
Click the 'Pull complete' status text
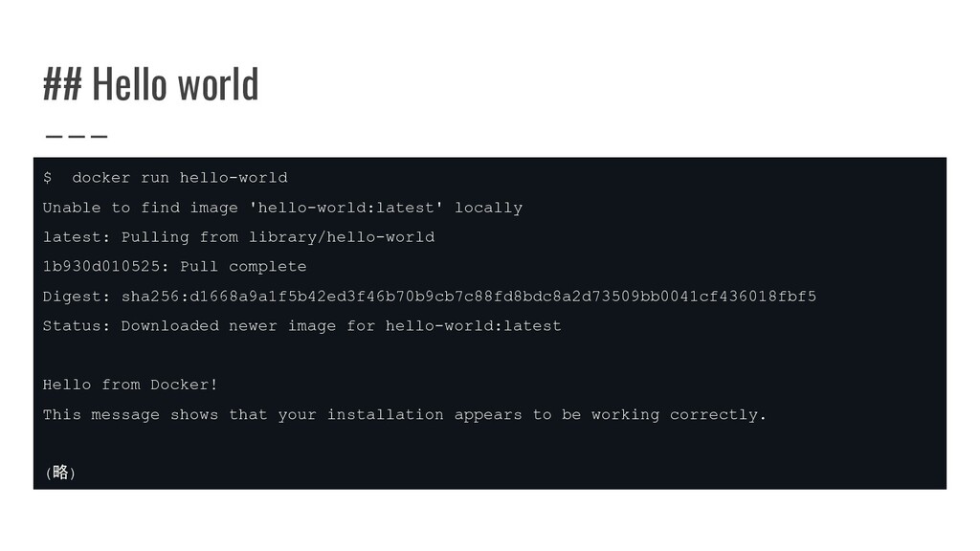click(x=243, y=267)
